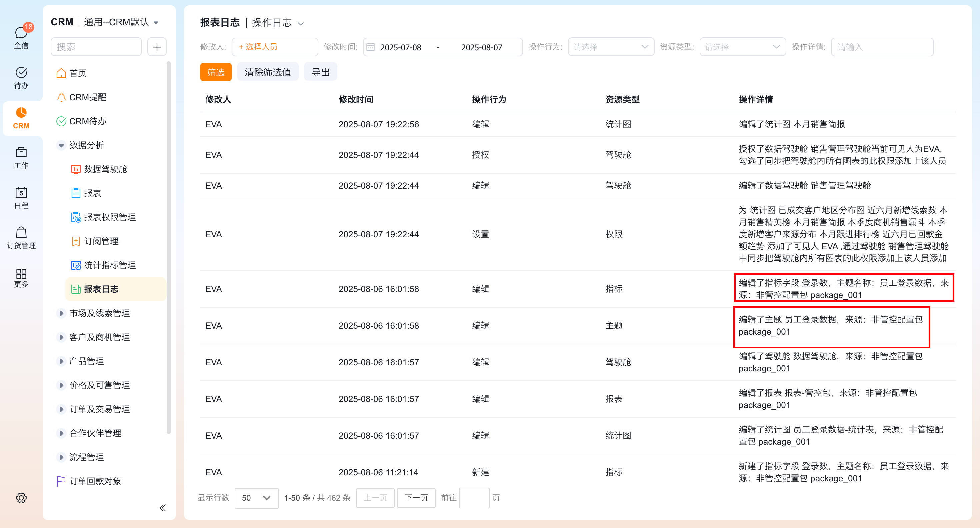This screenshot has height=528, width=980.
Task: Open the 资源类型 dropdown
Action: [x=742, y=46]
